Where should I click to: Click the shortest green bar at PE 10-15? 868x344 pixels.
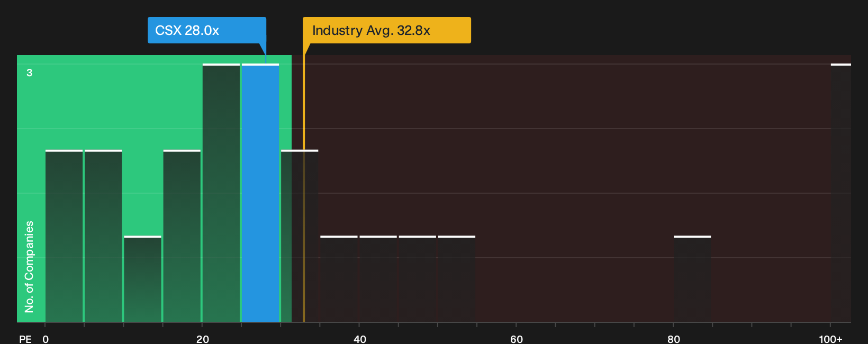click(x=142, y=279)
